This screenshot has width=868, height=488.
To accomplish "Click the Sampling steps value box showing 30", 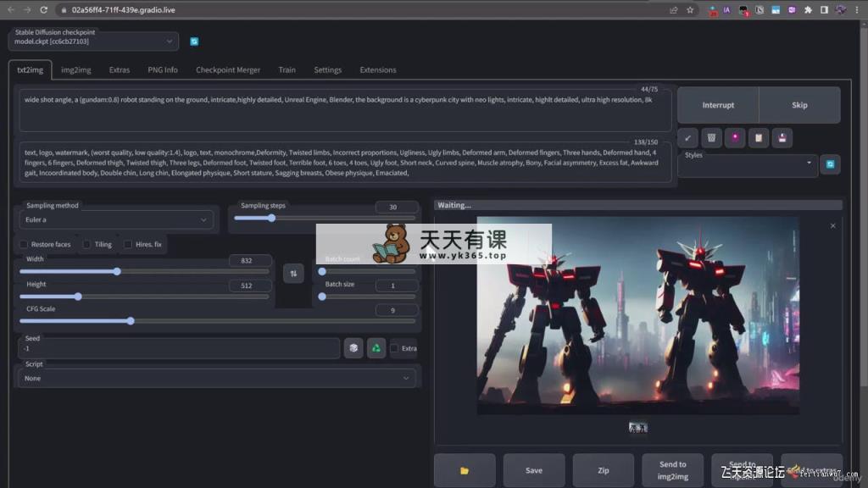I will [397, 207].
